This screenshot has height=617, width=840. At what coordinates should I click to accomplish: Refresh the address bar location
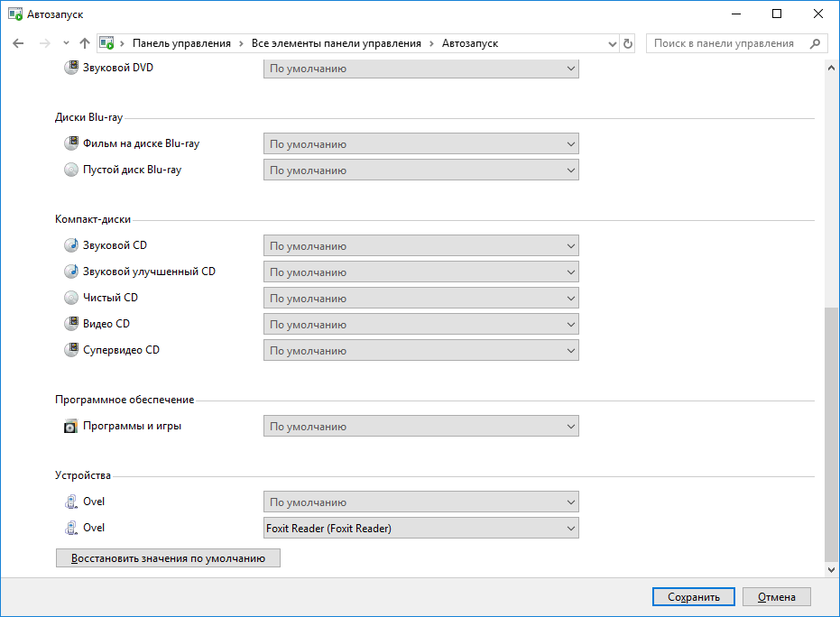(628, 43)
